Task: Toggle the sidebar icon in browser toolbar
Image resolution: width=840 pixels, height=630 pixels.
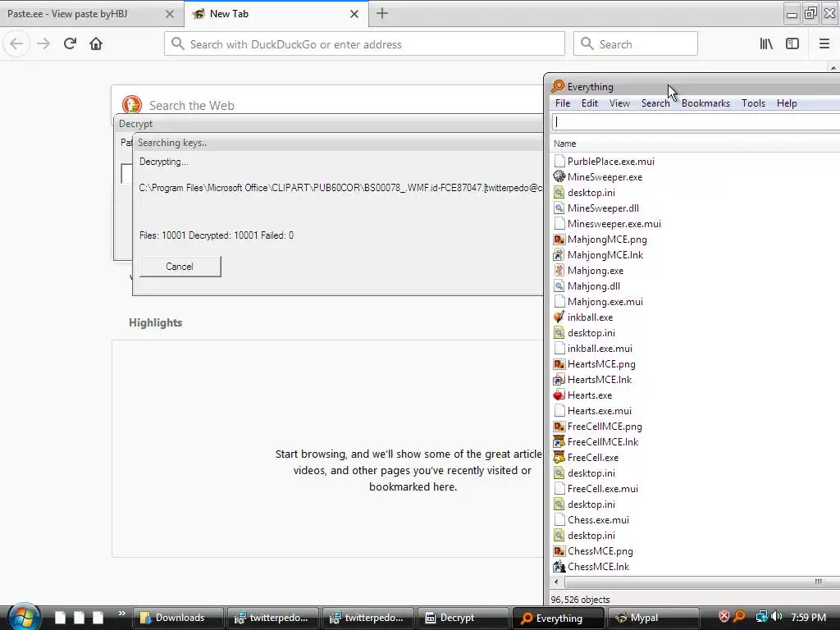Action: tap(792, 44)
